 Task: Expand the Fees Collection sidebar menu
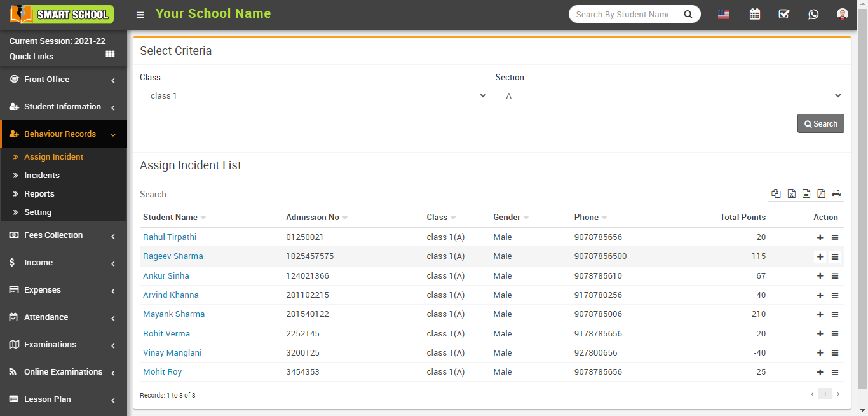pos(63,235)
